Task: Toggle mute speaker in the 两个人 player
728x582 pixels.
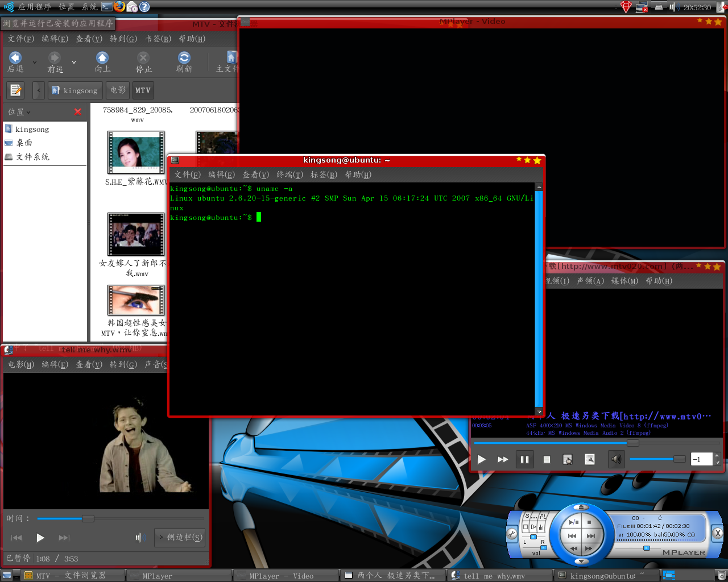Action: pos(616,459)
